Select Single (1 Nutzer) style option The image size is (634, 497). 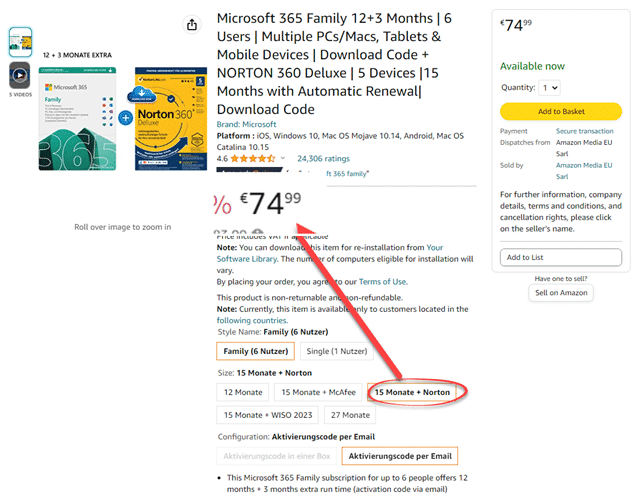pos(336,351)
